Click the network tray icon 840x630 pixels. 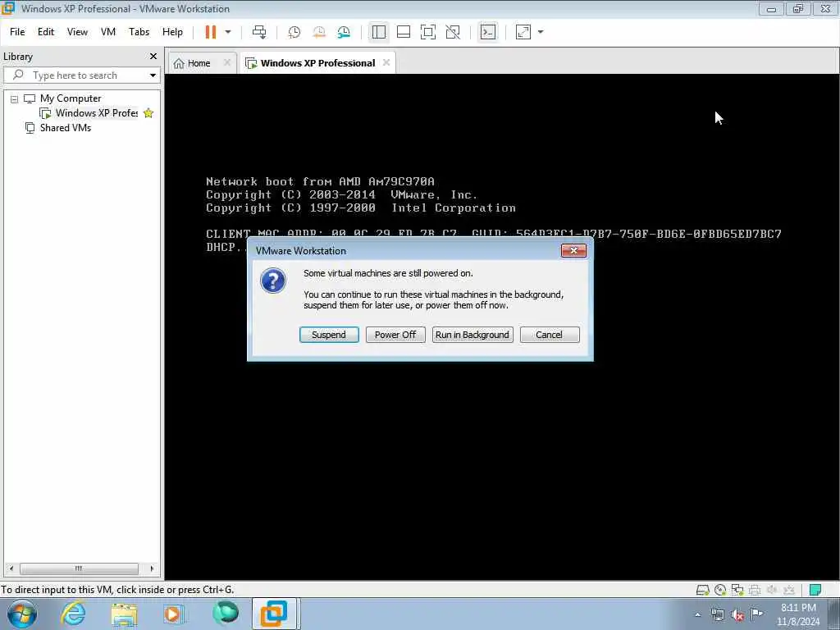point(717,614)
